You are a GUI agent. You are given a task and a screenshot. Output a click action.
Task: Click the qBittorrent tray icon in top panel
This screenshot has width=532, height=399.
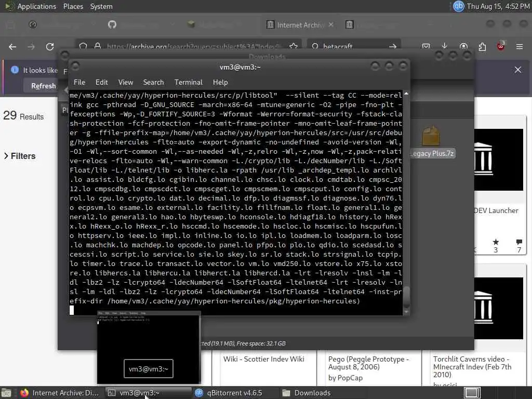(x=458, y=6)
